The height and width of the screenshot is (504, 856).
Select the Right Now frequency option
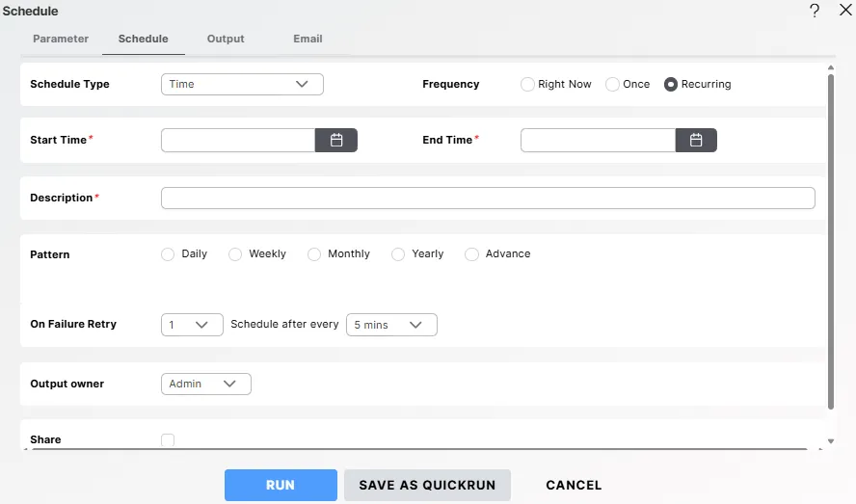[x=527, y=85]
